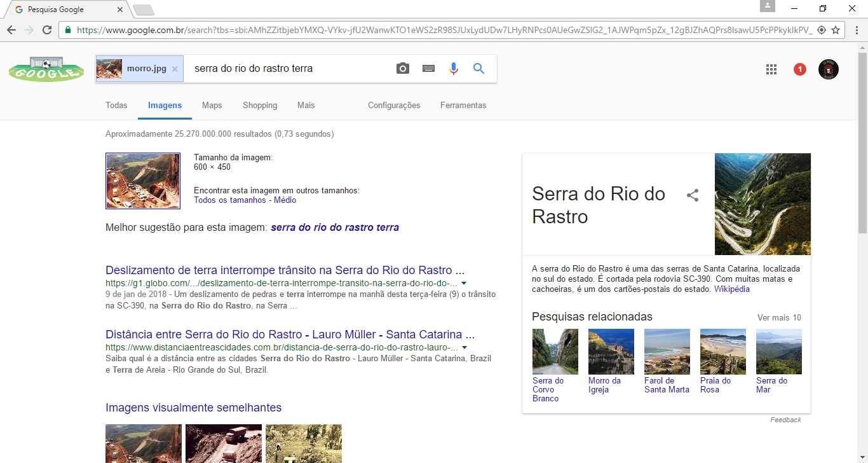868x463 pixels.
Task: Open Distância entre Serra do Rio result
Action: pyautogui.click(x=290, y=335)
